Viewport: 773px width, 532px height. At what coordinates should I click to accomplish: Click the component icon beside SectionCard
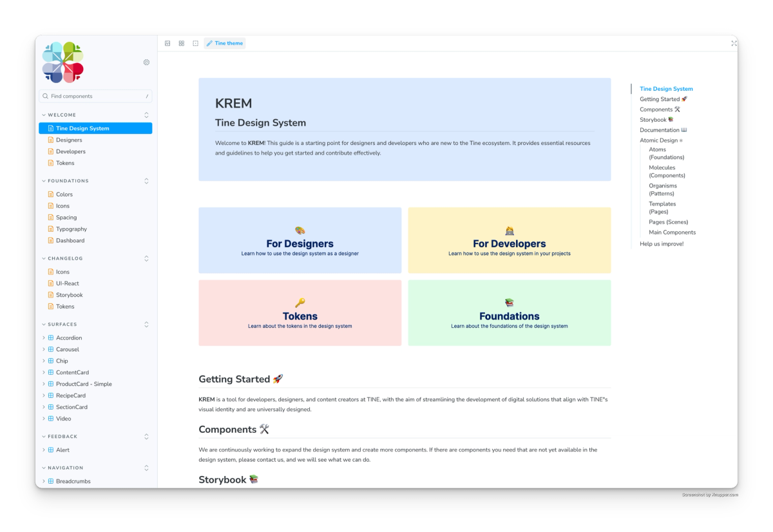click(x=51, y=408)
